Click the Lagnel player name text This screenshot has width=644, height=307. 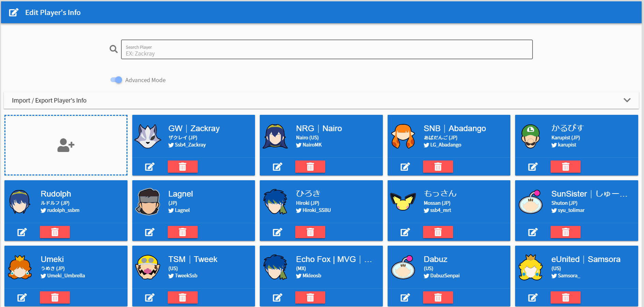coord(181,194)
